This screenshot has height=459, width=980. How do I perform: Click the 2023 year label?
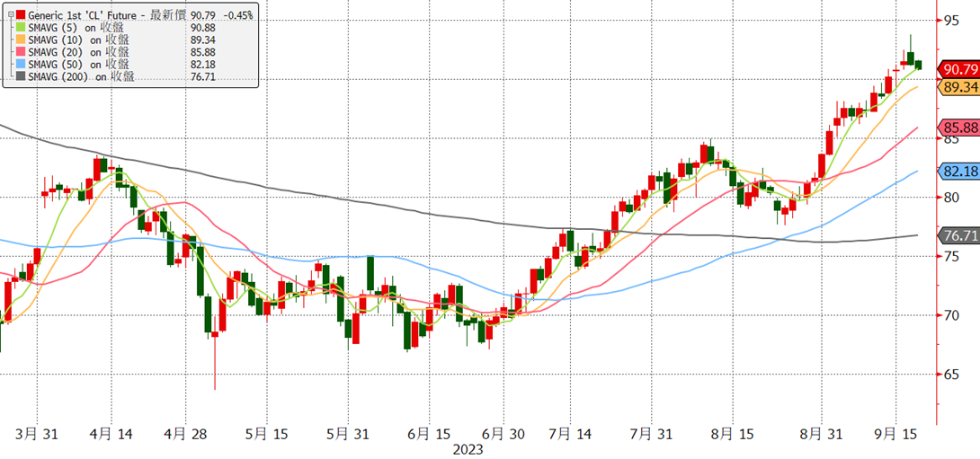point(468,450)
